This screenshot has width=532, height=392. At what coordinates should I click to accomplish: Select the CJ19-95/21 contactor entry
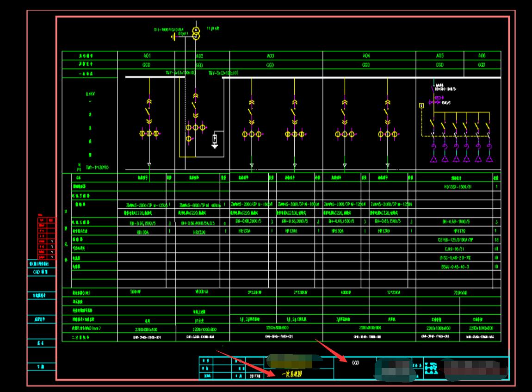(454, 249)
